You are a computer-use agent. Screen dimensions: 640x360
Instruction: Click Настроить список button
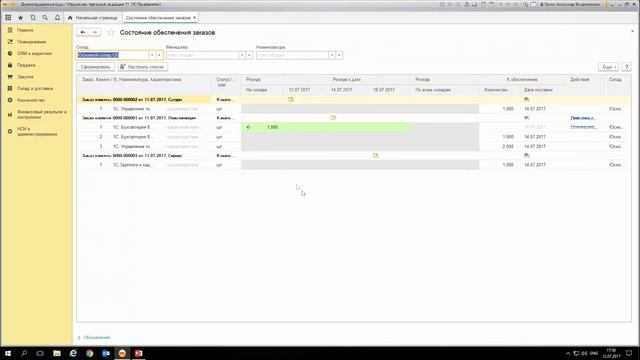pos(143,67)
